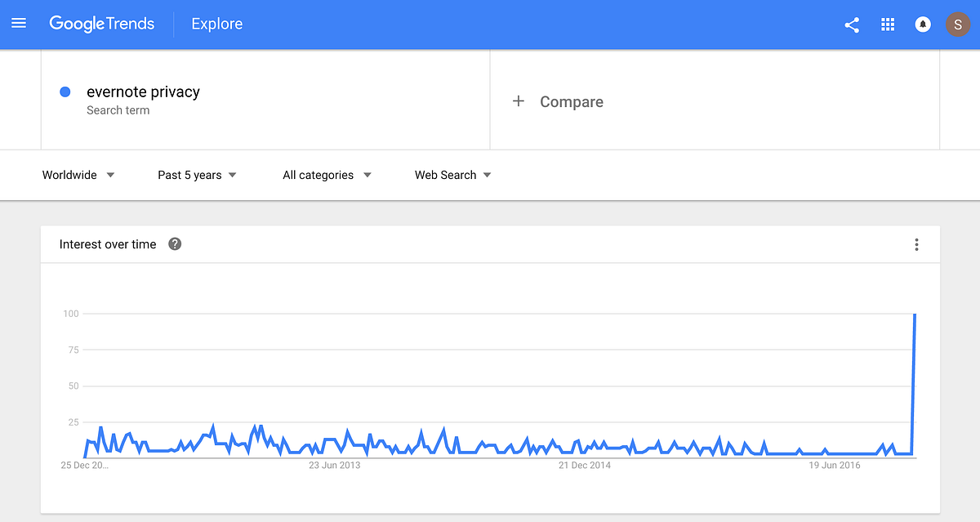Open the hamburger main menu
The height and width of the screenshot is (522, 980).
19,24
